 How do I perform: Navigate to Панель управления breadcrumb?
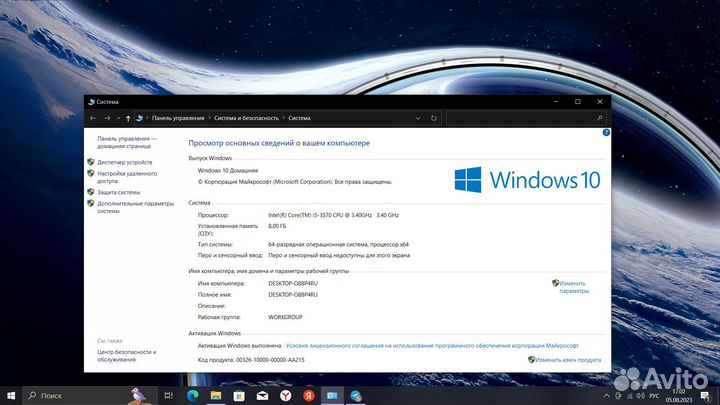click(x=178, y=118)
